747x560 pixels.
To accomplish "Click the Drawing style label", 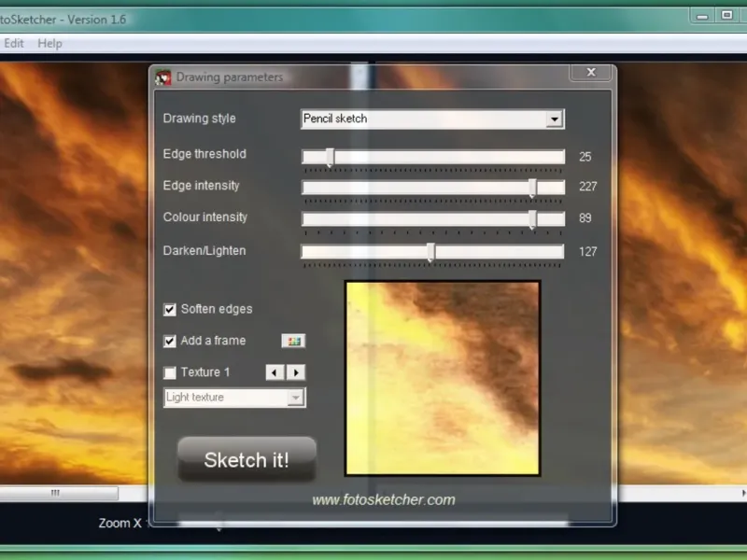I will pyautogui.click(x=199, y=119).
